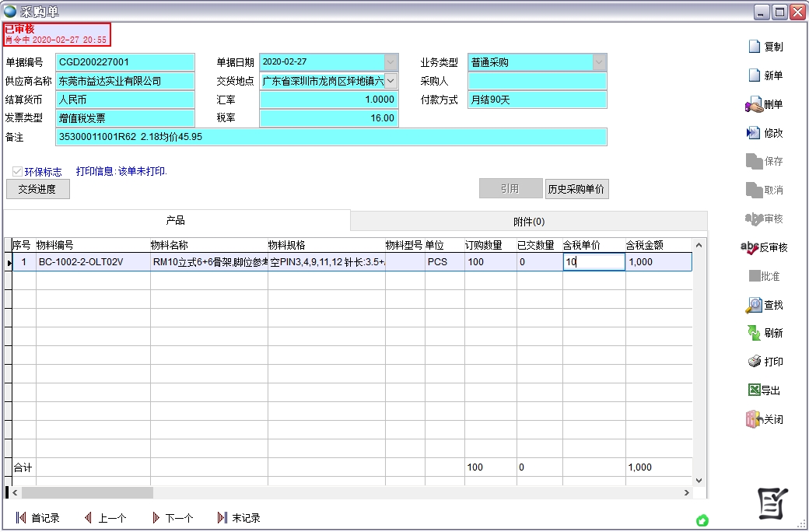Open the 业务类型 business type dropdown
Viewport: 809px width, 532px height.
pos(597,61)
